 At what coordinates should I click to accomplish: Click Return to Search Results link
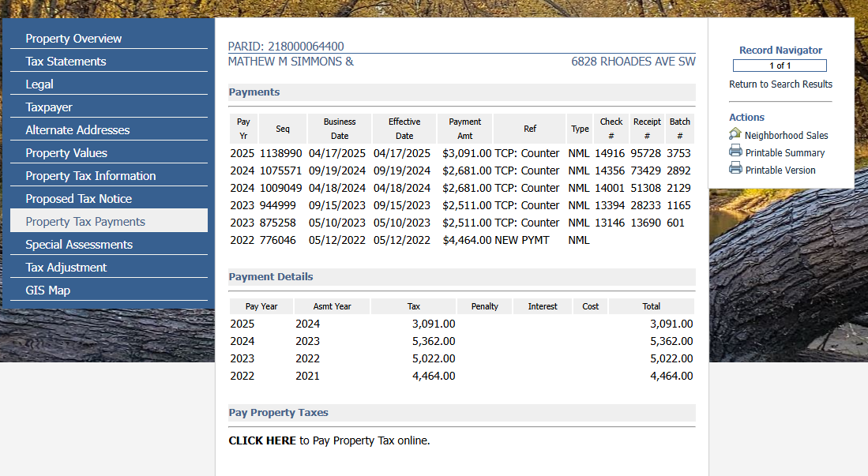780,84
